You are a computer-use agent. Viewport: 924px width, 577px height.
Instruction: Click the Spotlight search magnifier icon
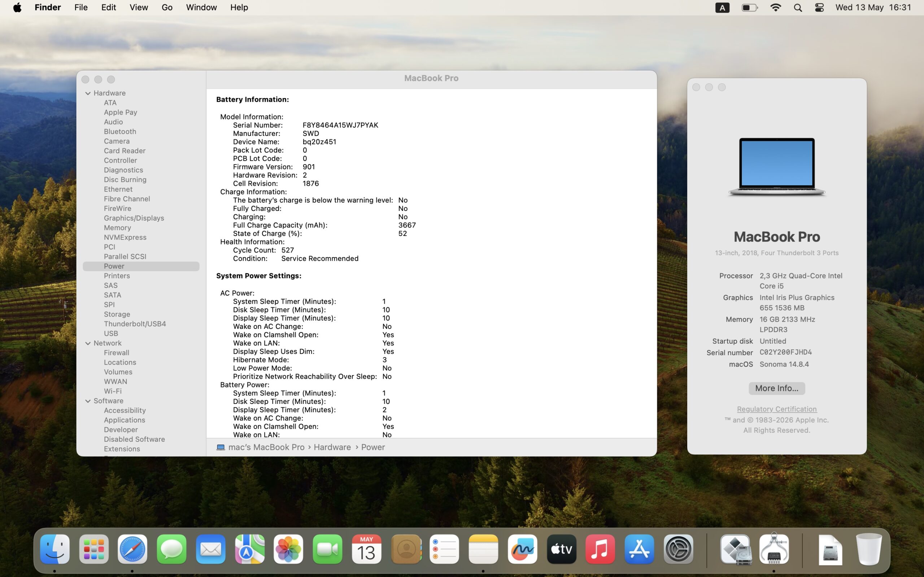tap(798, 8)
